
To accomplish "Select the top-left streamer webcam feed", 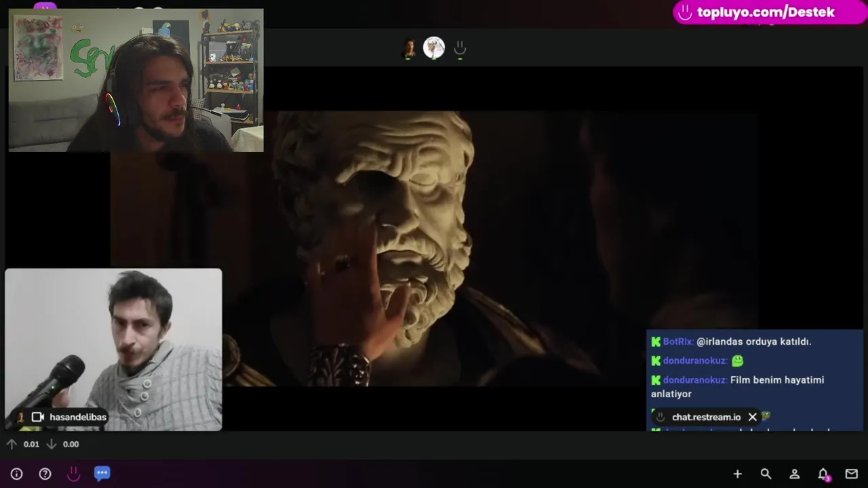I will (136, 80).
